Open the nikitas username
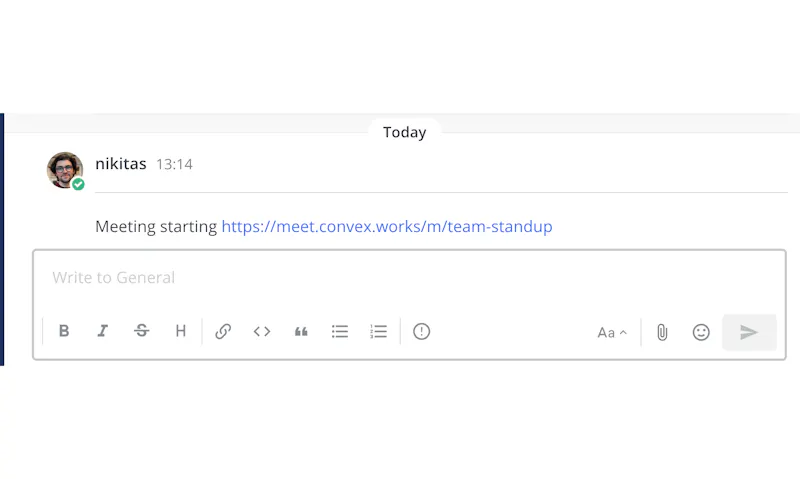The height and width of the screenshot is (479, 800). 121,164
